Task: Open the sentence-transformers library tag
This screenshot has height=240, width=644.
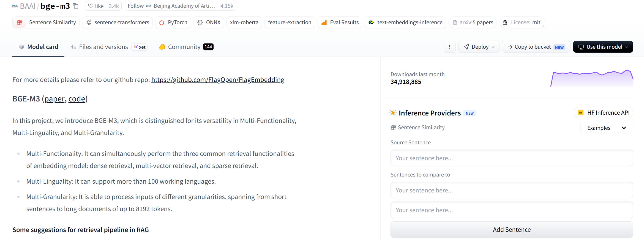Action: coord(118,23)
